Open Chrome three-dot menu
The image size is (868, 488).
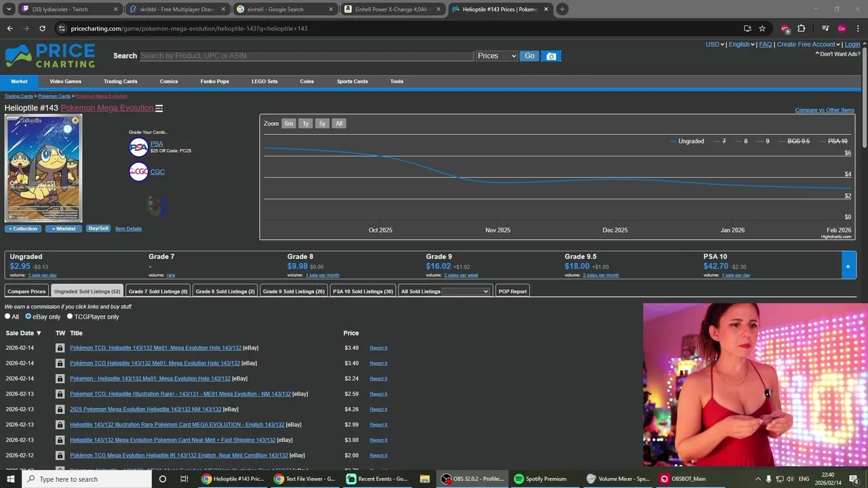858,28
